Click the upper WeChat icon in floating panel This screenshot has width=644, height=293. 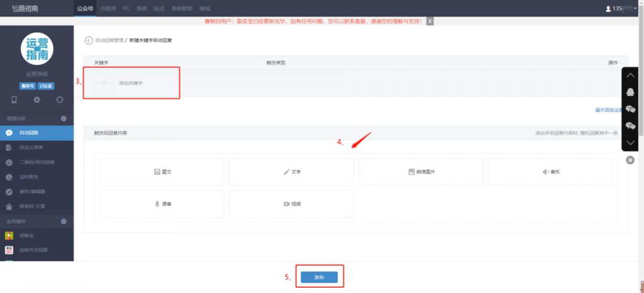coord(630,109)
